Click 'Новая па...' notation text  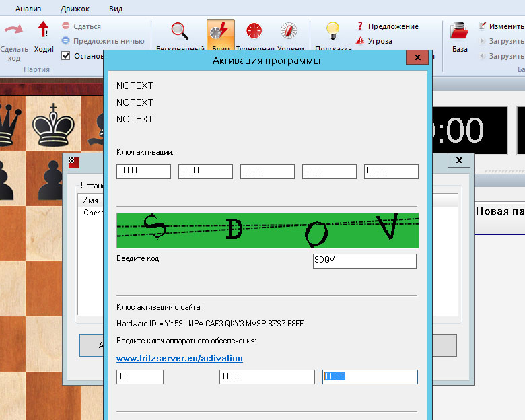[x=500, y=211]
